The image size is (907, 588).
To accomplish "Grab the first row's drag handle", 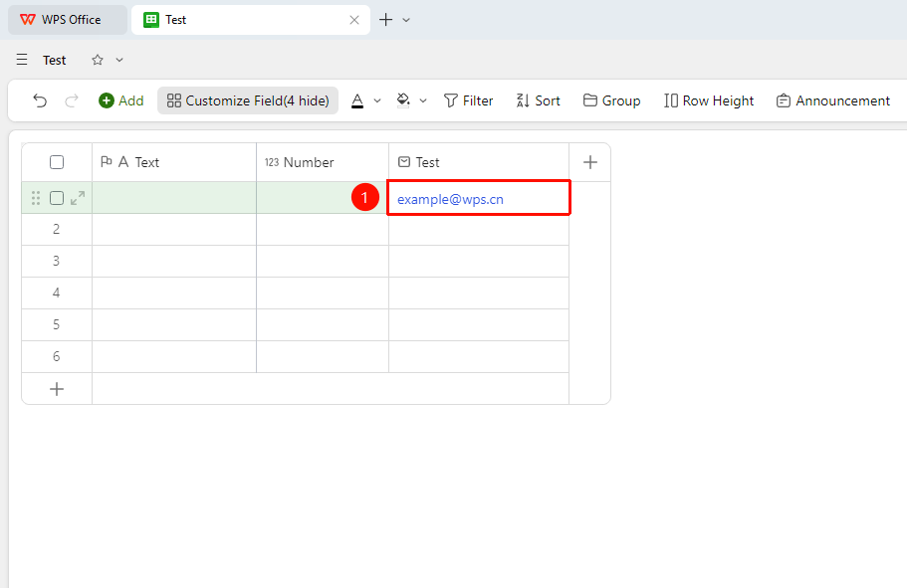I will (36, 198).
